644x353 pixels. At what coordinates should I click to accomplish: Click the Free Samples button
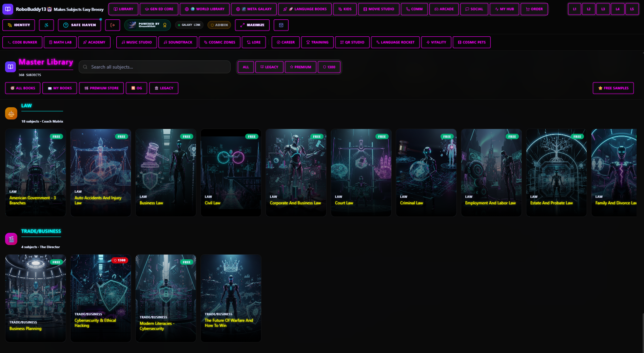tap(613, 88)
